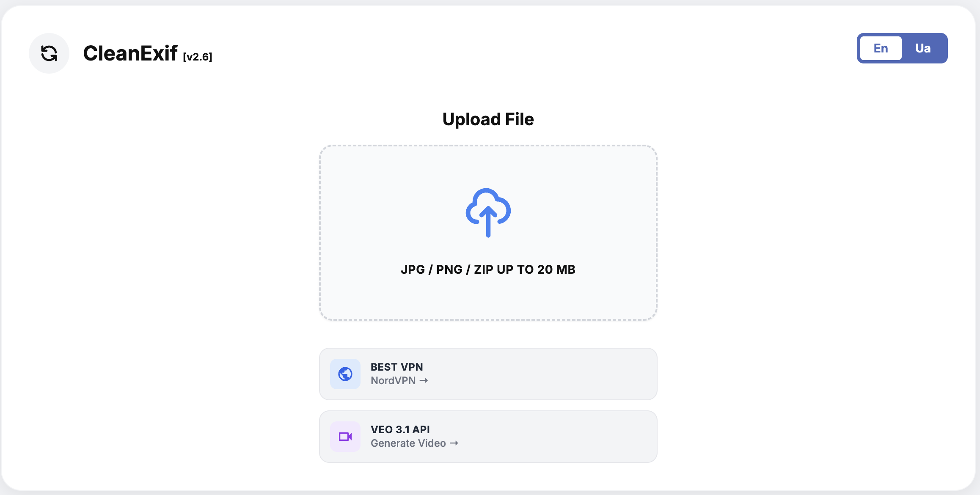Click the blue border of the language switcher

click(x=859, y=48)
